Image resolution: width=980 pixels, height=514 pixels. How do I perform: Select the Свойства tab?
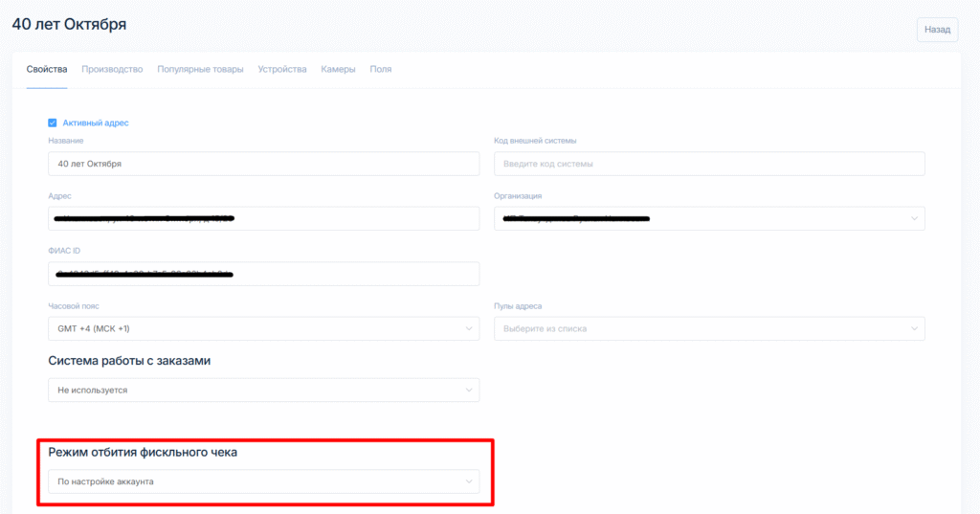47,69
